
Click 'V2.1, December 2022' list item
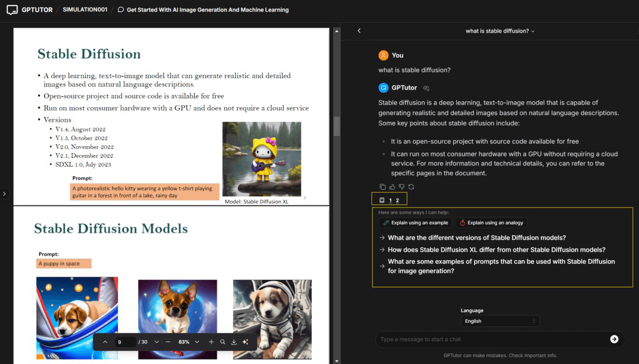click(84, 156)
